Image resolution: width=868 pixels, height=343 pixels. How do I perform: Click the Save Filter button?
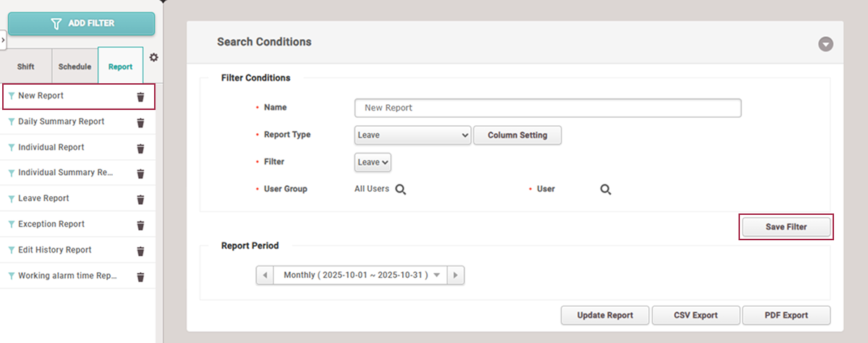point(786,227)
